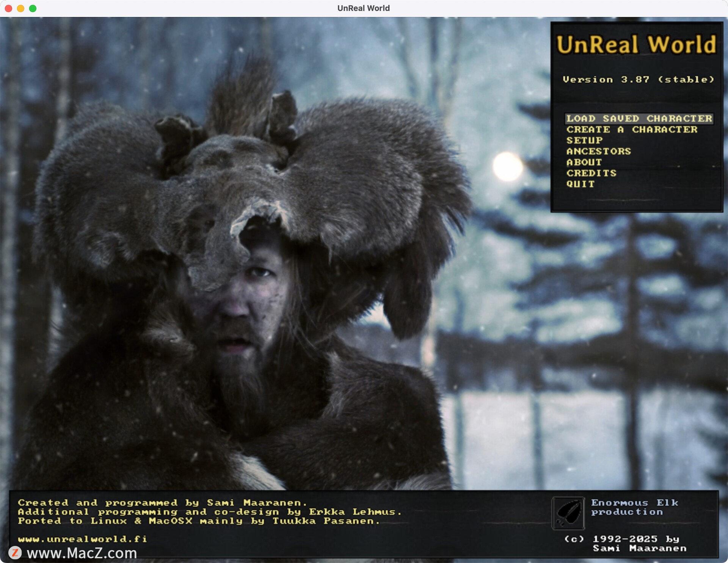Select ABOUT in the main menu

click(x=584, y=162)
